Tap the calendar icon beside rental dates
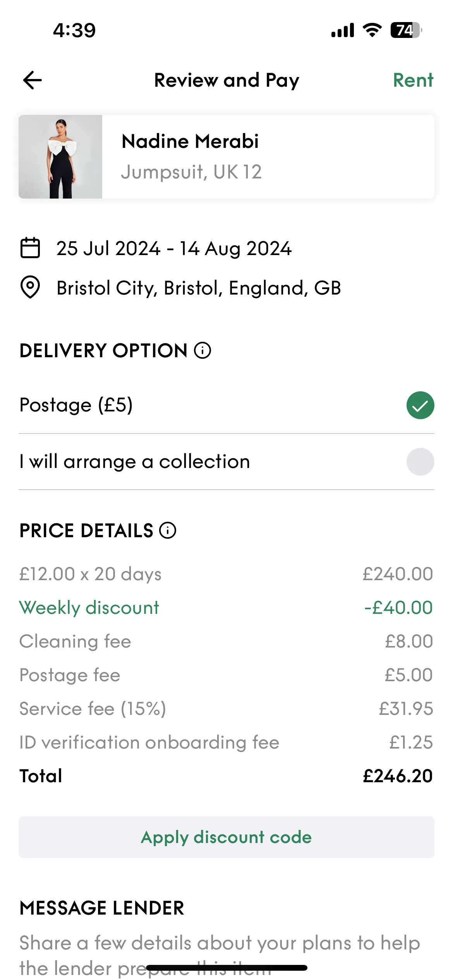Screen dimensions: 453x980 (30, 248)
